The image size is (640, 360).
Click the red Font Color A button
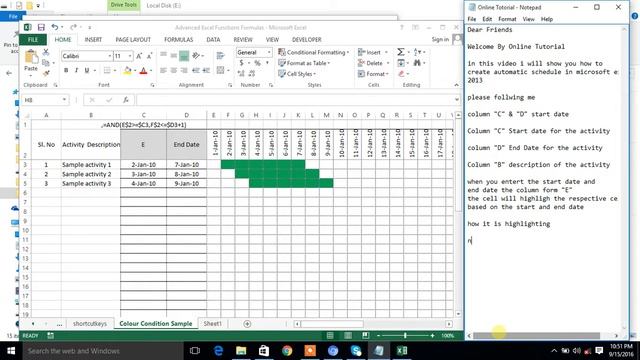(x=143, y=71)
